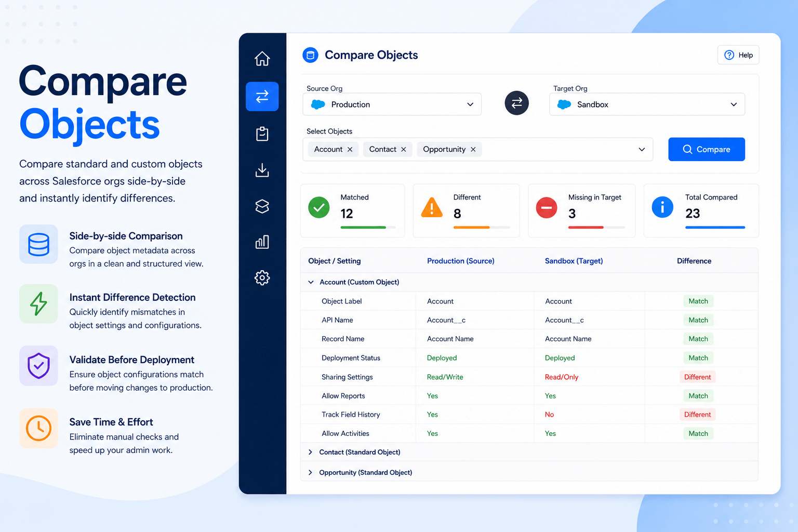The height and width of the screenshot is (532, 798).
Task: Click the blue Total Compared progress bar
Action: click(715, 228)
